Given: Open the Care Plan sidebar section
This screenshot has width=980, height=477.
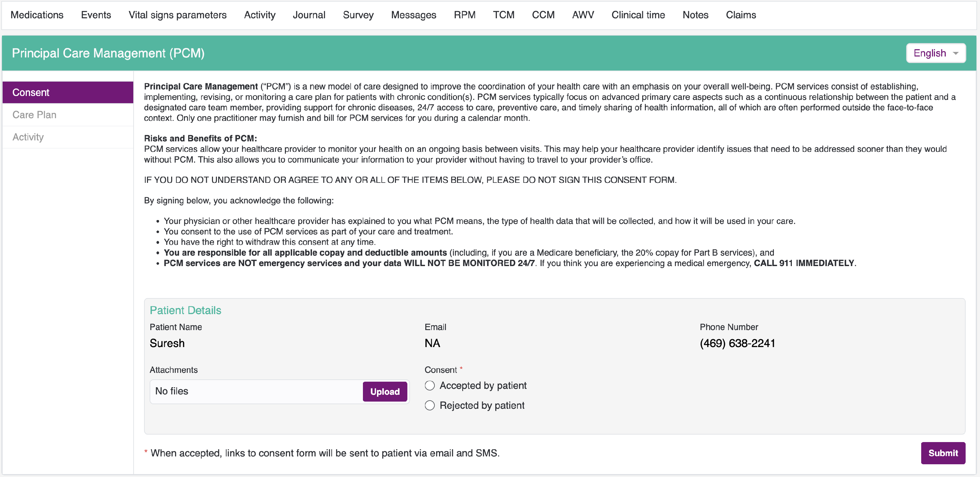Looking at the screenshot, I should 34,115.
